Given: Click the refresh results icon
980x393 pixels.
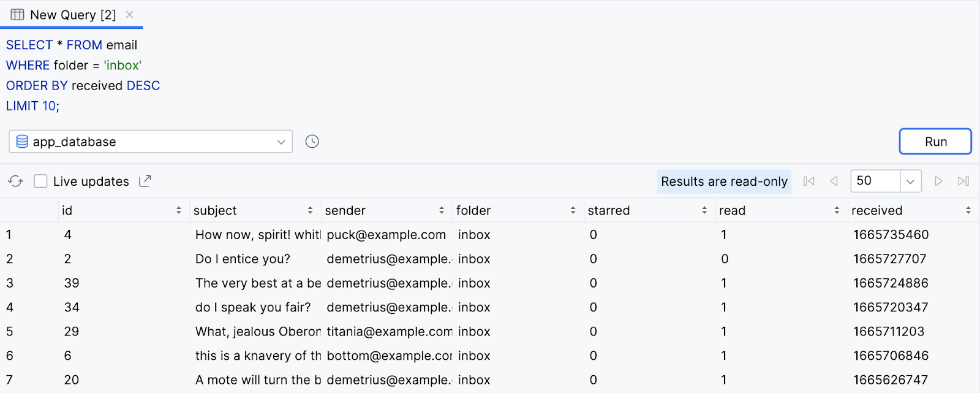Looking at the screenshot, I should [16, 181].
